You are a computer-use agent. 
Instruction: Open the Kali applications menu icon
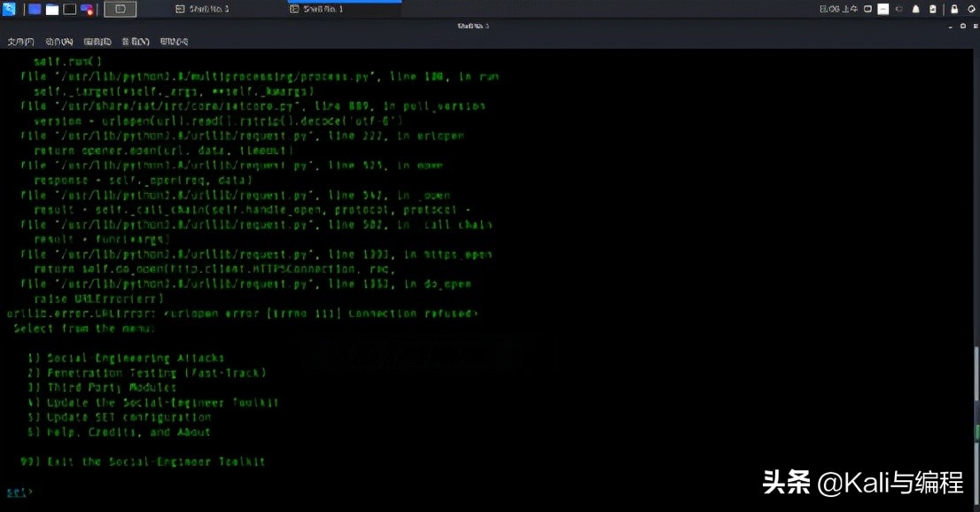click(x=9, y=9)
